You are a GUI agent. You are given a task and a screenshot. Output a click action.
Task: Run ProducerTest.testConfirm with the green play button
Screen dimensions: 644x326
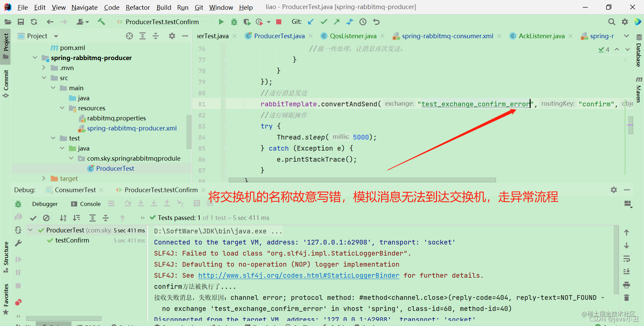coord(221,22)
